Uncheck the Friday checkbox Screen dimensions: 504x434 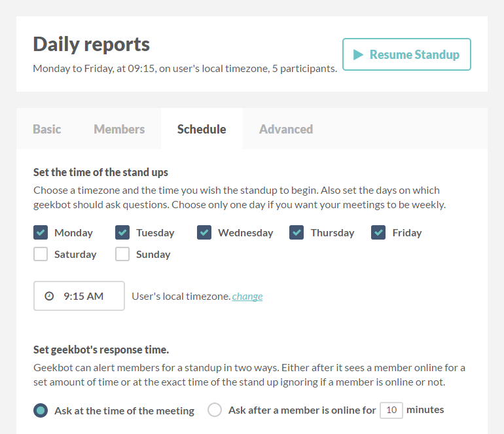378,232
